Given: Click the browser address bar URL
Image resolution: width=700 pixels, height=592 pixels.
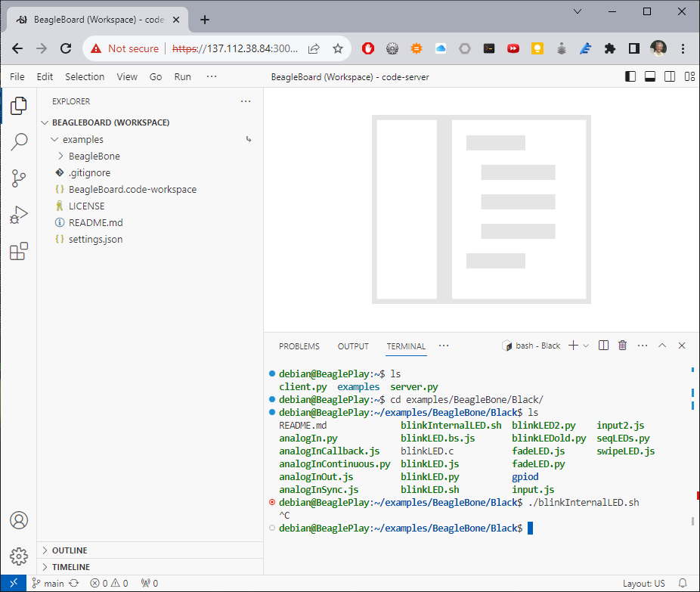Looking at the screenshot, I should [234, 48].
